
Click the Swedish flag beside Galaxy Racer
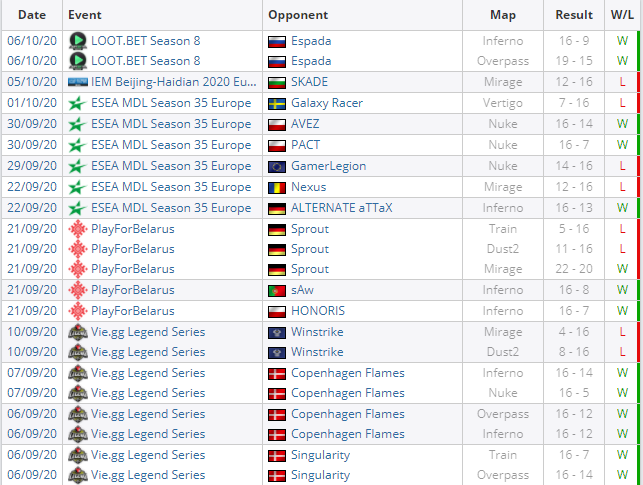(278, 103)
